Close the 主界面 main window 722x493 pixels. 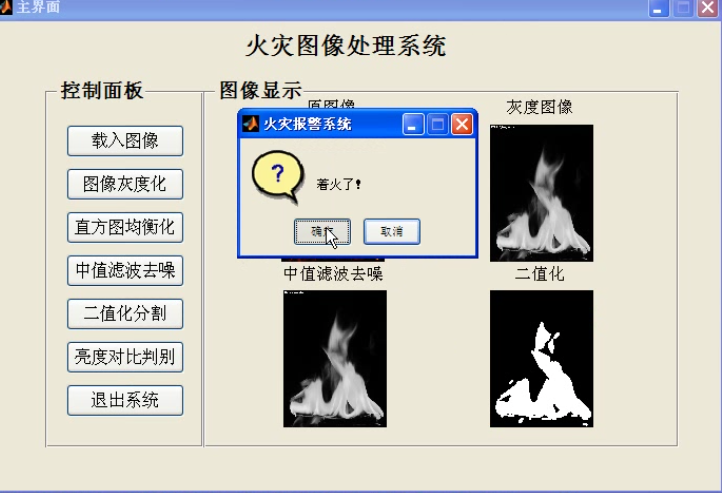[708, 8]
